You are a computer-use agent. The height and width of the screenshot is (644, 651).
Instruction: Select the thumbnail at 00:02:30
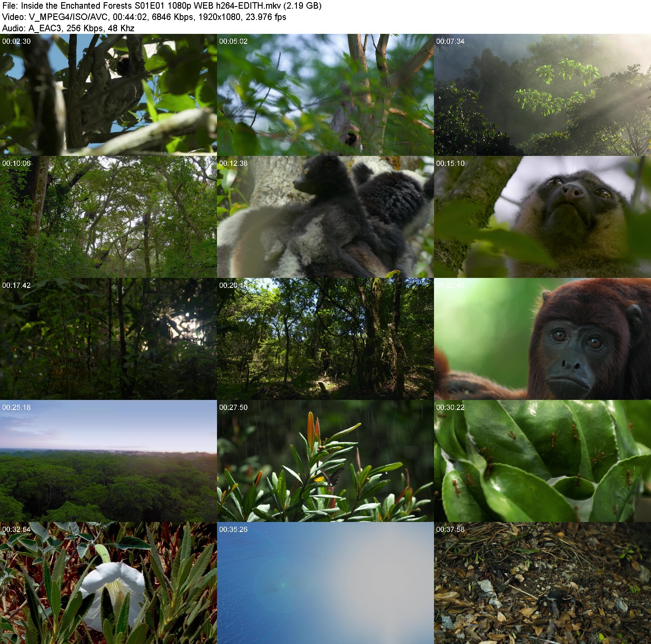pos(108,95)
